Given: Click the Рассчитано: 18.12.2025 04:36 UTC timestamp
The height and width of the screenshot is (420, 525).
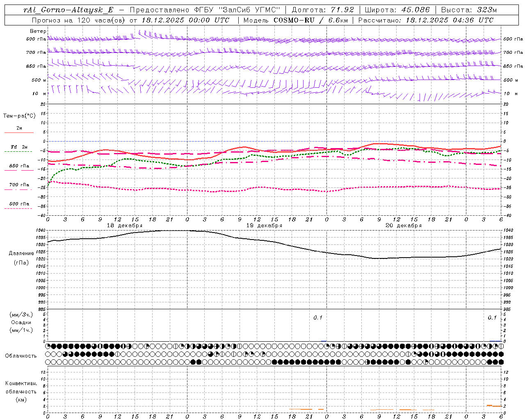Looking at the screenshot, I should pos(426,20).
